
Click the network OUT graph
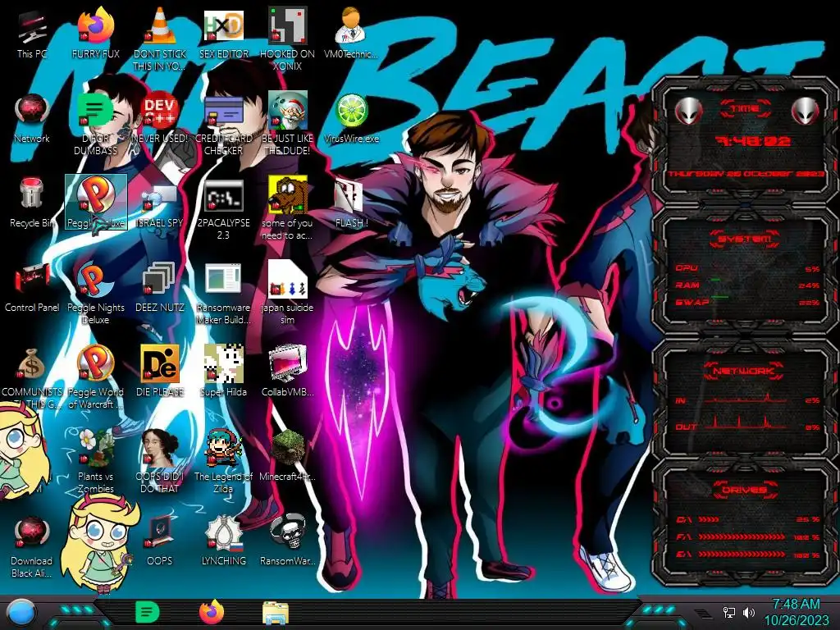(x=747, y=423)
